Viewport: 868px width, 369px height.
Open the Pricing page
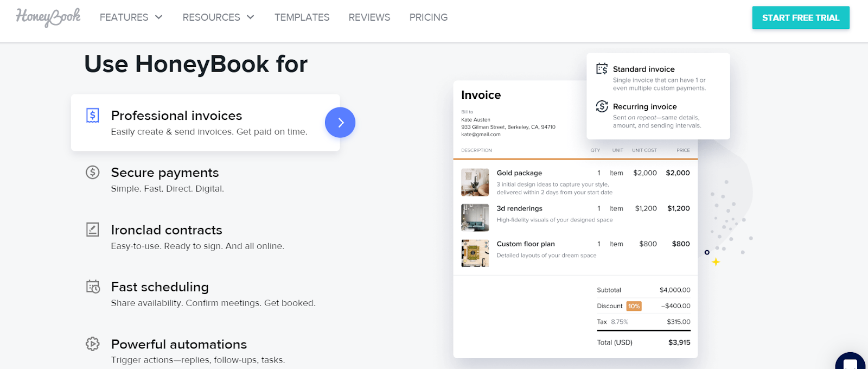point(429,17)
